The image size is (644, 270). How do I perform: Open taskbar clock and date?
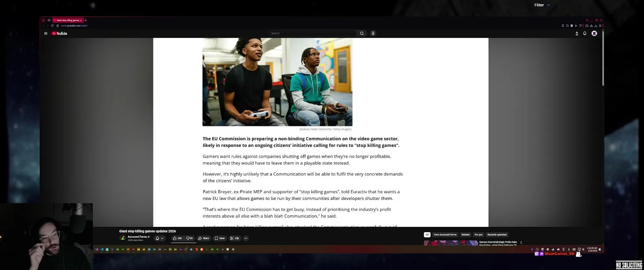pyautogui.click(x=592, y=249)
